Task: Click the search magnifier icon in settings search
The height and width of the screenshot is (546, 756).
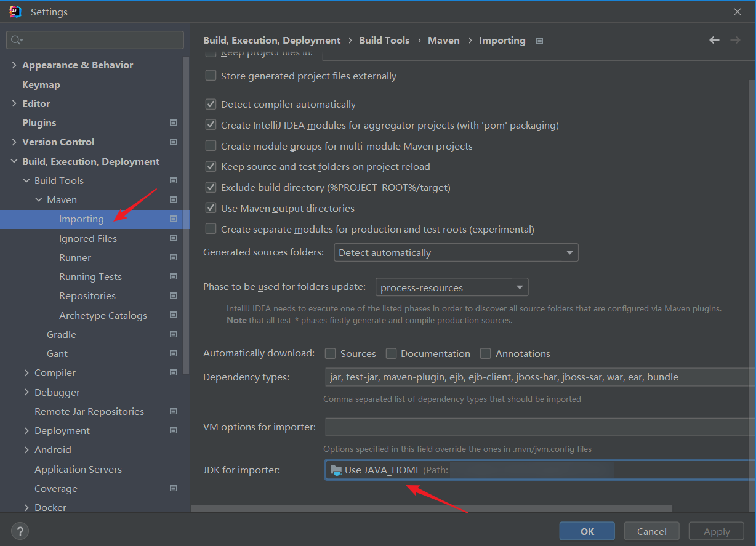Action: tap(16, 40)
